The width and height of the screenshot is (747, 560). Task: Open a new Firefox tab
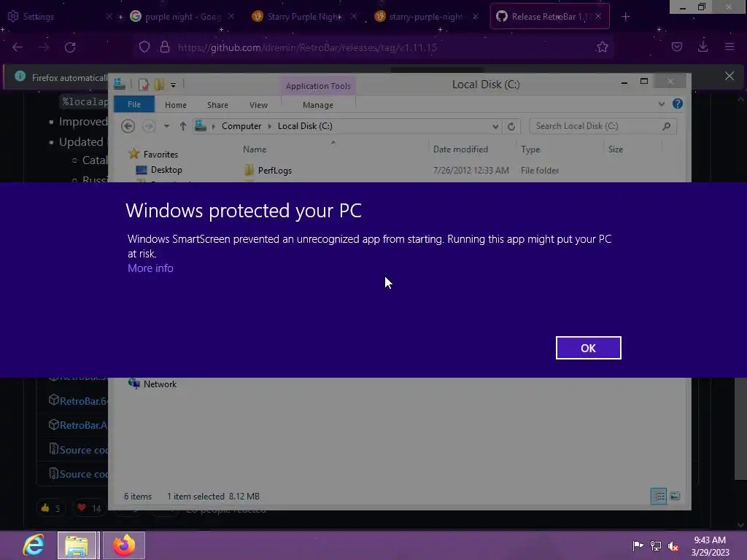click(625, 17)
